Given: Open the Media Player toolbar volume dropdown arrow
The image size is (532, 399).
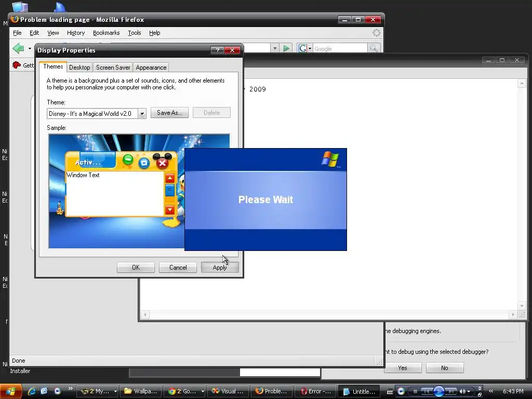Looking at the screenshot, I should pos(469,392).
